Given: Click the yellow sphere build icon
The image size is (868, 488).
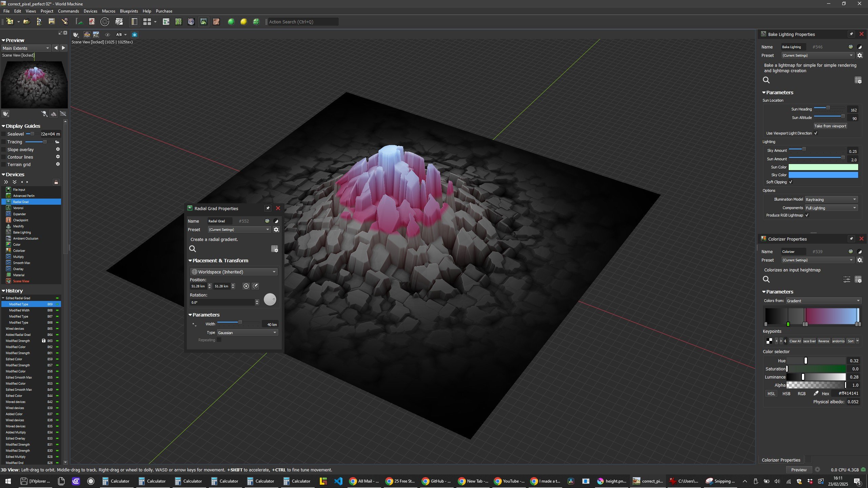Looking at the screenshot, I should pyautogui.click(x=243, y=22).
